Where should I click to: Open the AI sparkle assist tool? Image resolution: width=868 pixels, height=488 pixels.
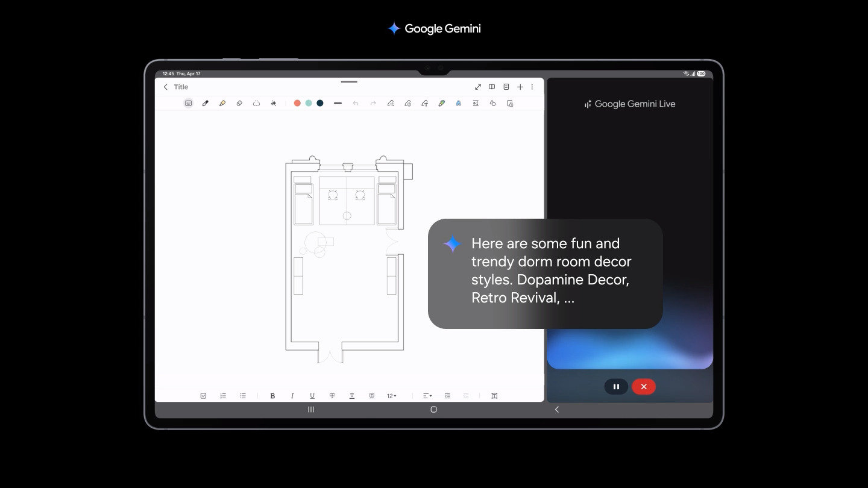[x=273, y=104]
